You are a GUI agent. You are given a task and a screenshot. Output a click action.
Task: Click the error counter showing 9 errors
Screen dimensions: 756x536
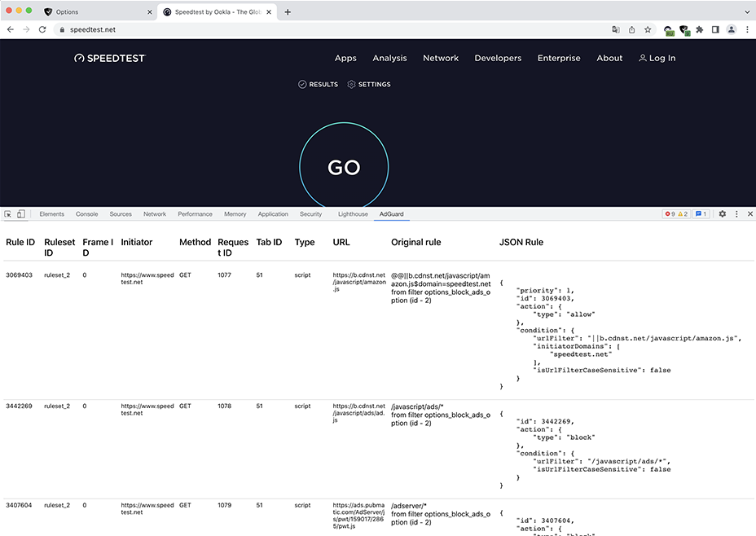(x=668, y=213)
